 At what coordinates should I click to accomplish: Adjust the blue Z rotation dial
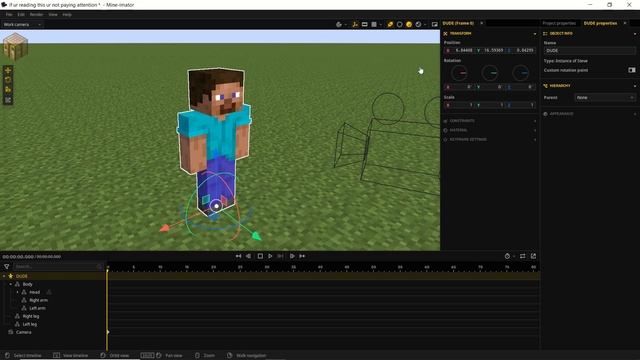(x=520, y=73)
